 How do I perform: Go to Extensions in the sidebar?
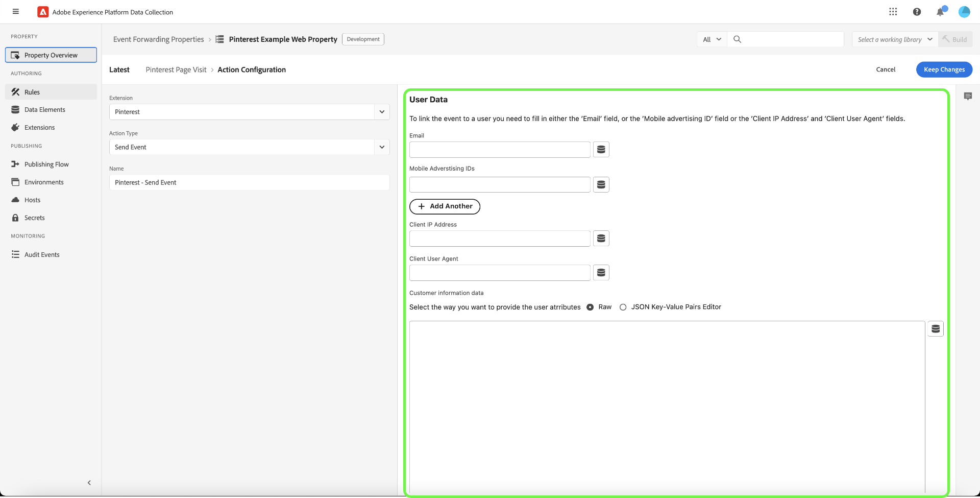click(x=51, y=128)
